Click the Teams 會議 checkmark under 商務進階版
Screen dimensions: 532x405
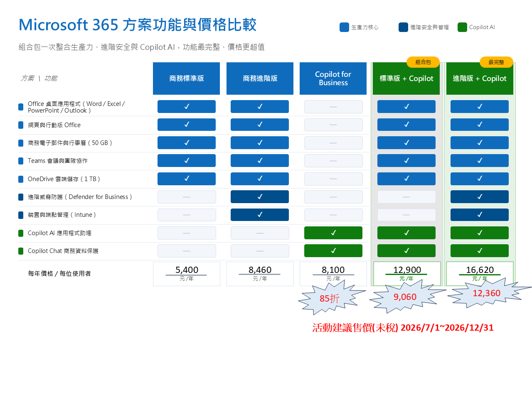point(260,161)
